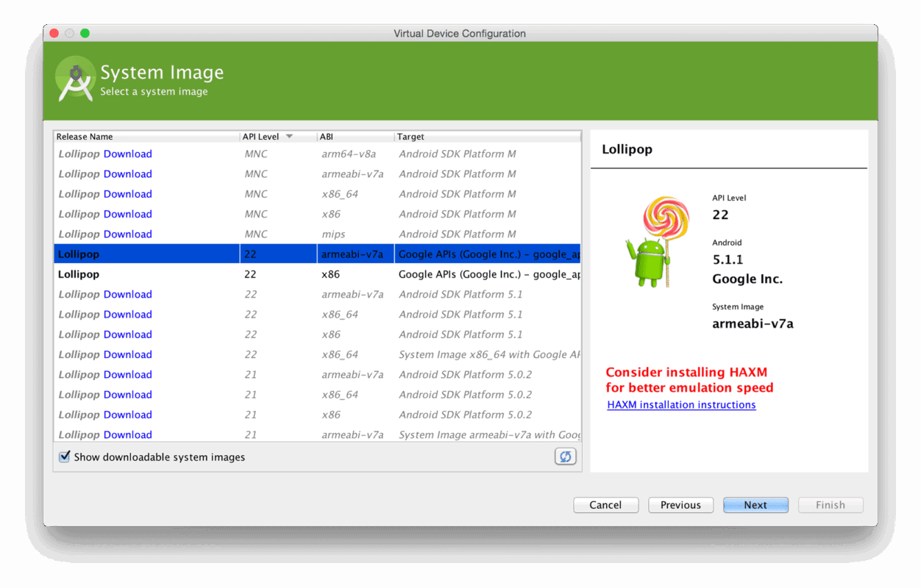
Task: Download API 21 armeabi-v7a Platform 5.0.2 image
Action: (127, 375)
